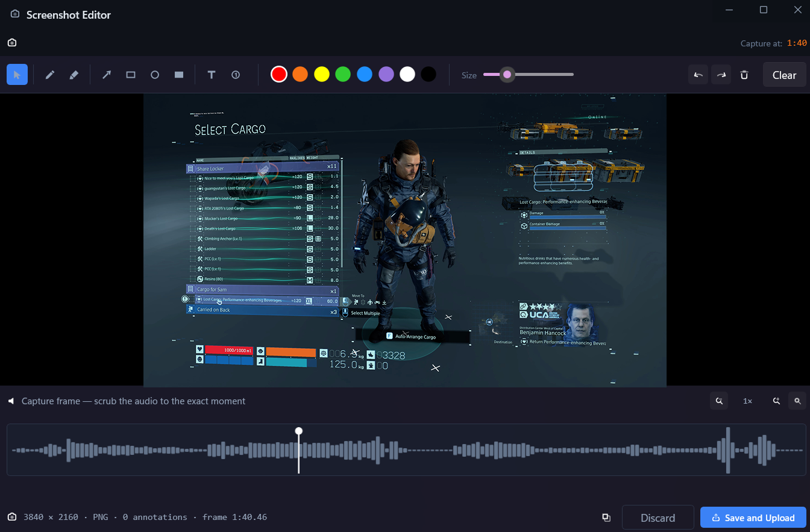The height and width of the screenshot is (532, 810).
Task: Click the 'Capture frame' instruction text
Action: point(134,401)
